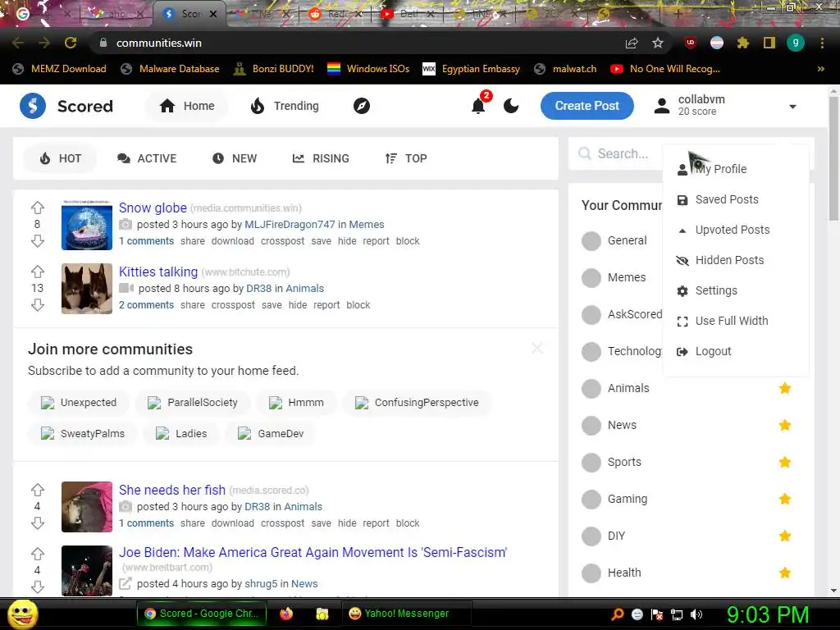The width and height of the screenshot is (840, 630).
Task: Open the Snow globe post title
Action: coord(153,208)
